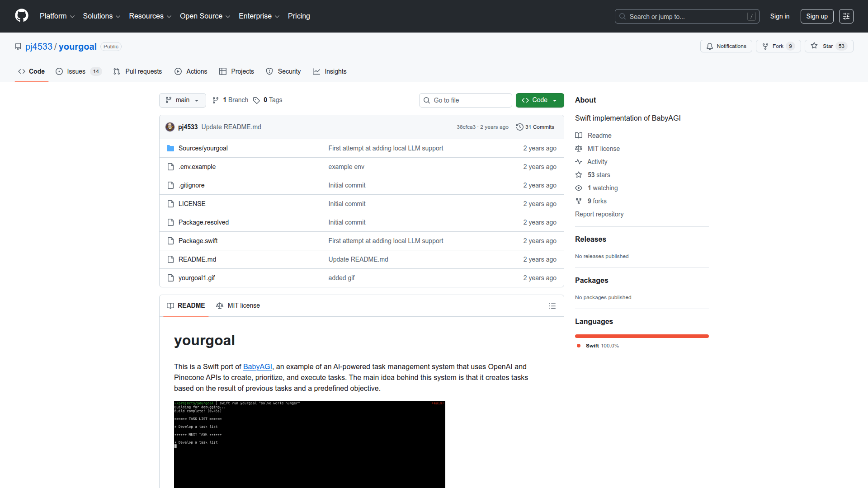
Task: Expand the green Code dropdown
Action: click(539, 100)
